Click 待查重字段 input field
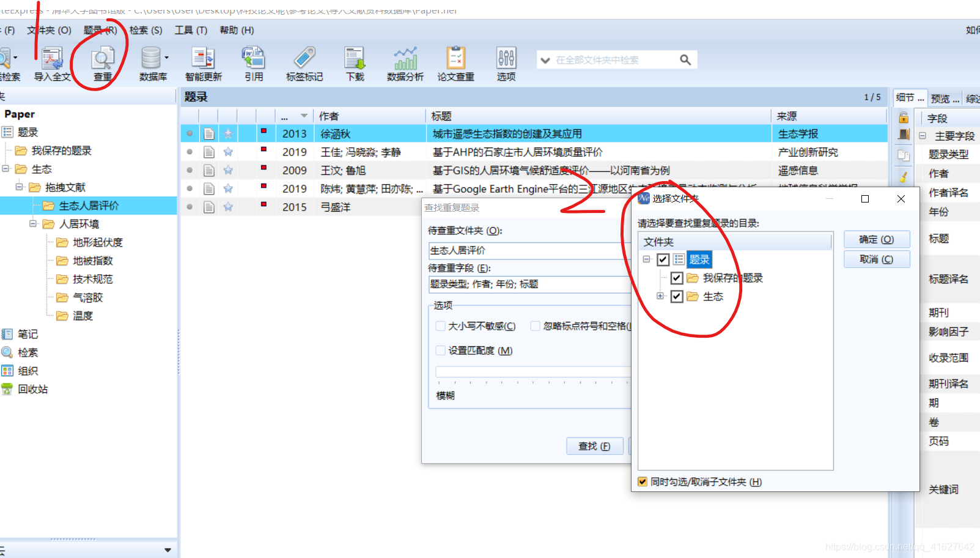Screen dimensions: 980x558 (529, 284)
